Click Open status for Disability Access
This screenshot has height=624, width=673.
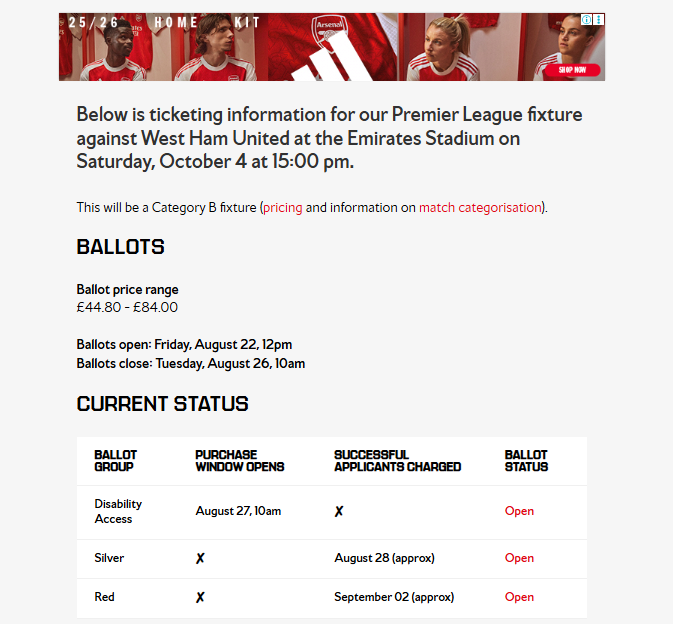point(519,511)
